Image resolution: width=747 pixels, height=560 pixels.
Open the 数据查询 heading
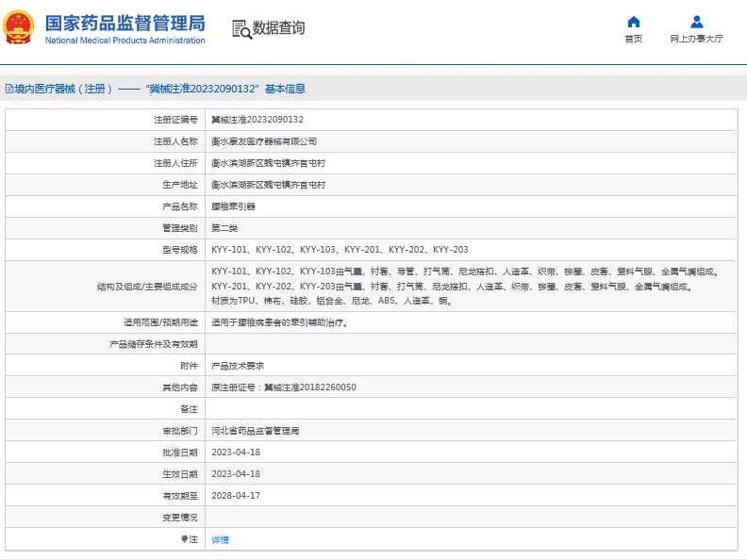point(278,27)
